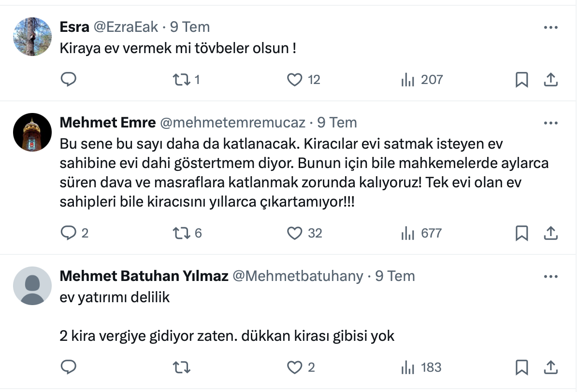The image size is (580, 392).
Task: Reply to Mehmet Emre's tweet
Action: (69, 233)
